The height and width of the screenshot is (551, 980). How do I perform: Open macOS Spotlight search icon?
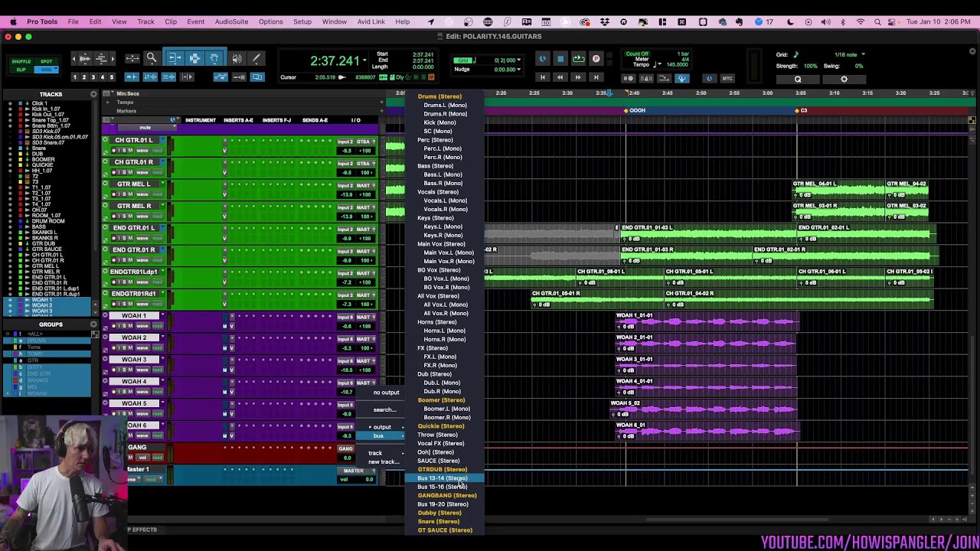coord(877,22)
